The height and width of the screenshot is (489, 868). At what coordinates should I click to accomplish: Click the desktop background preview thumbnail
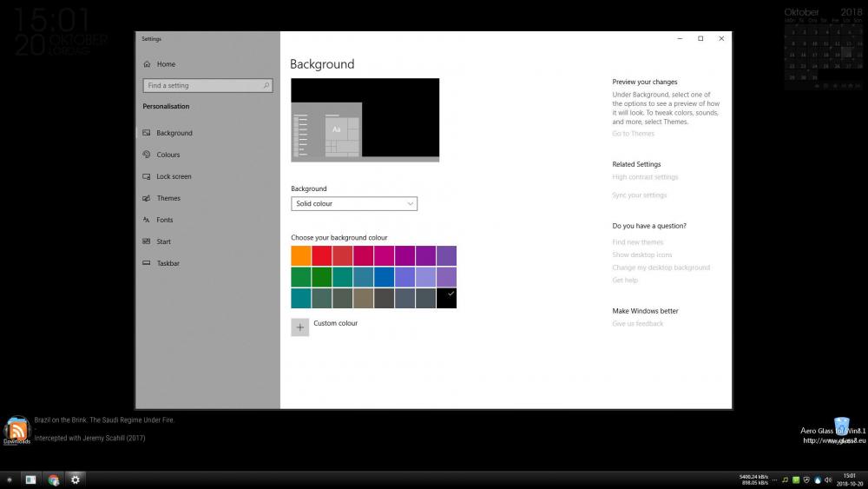(x=365, y=120)
